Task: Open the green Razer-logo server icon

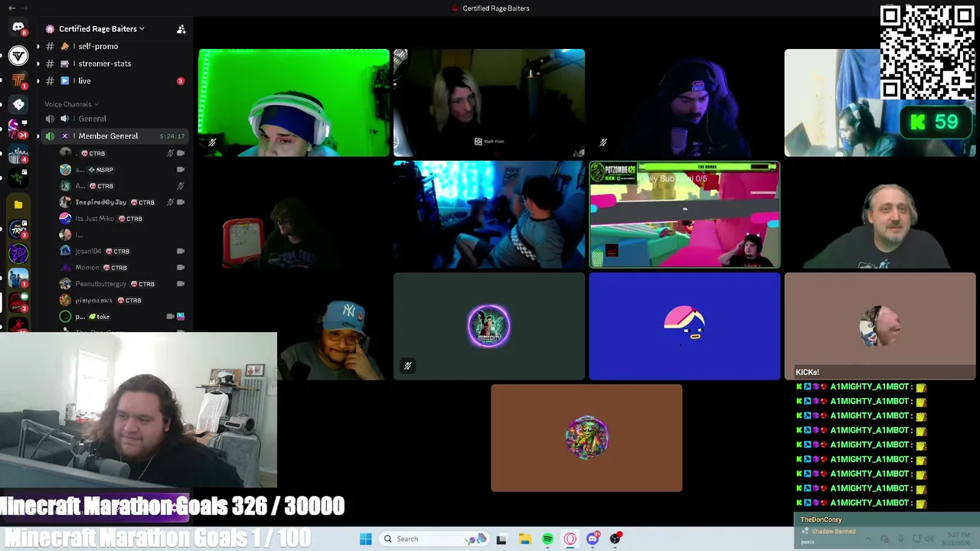Action: (x=18, y=178)
